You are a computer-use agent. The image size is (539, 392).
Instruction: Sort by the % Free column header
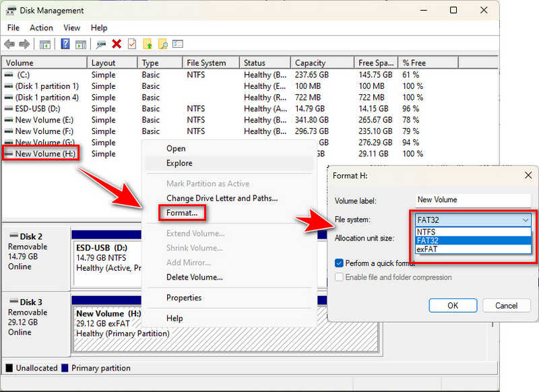click(x=428, y=63)
